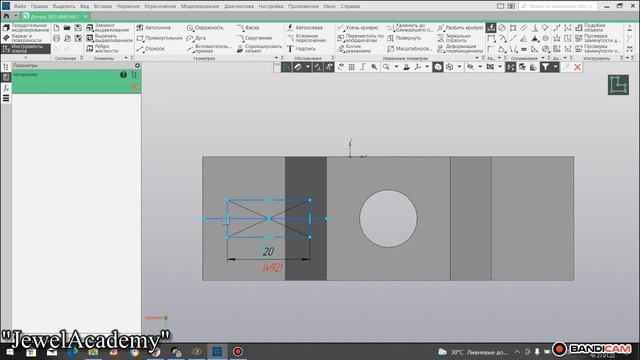Open the Вставка menu
This screenshot has width=640, height=360.
click(102, 6)
